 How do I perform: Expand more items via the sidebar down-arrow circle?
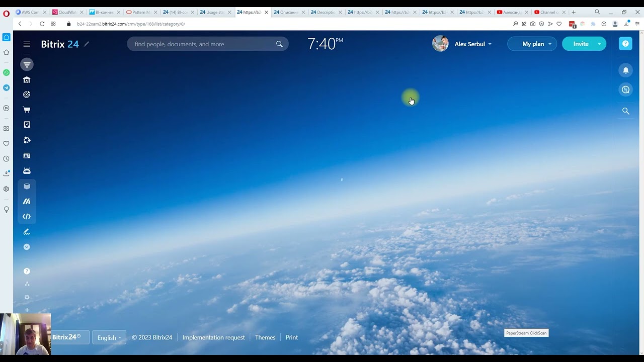[x=27, y=247]
